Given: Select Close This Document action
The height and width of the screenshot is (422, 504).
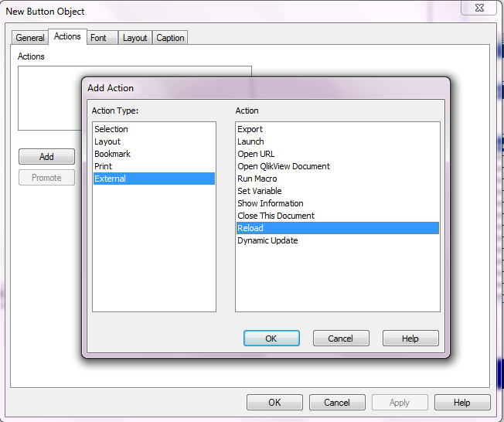Looking at the screenshot, I should coord(338,216).
